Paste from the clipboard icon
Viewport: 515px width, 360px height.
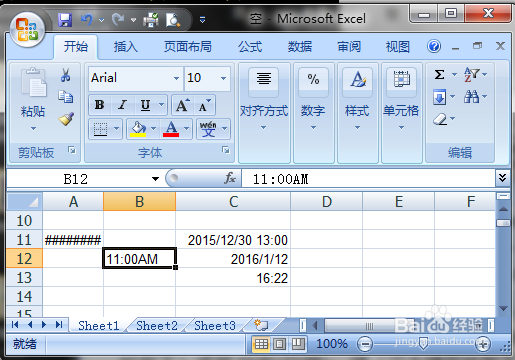(x=33, y=82)
